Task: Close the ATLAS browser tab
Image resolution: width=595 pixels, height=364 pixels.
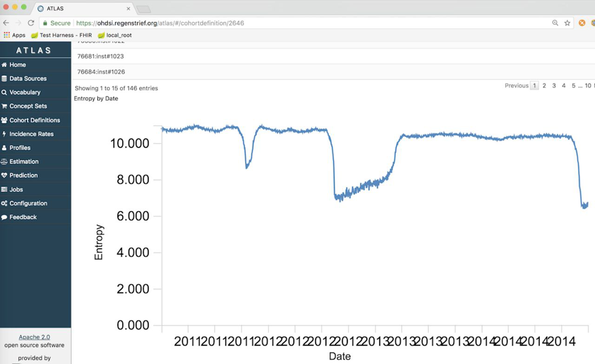Action: coord(129,8)
